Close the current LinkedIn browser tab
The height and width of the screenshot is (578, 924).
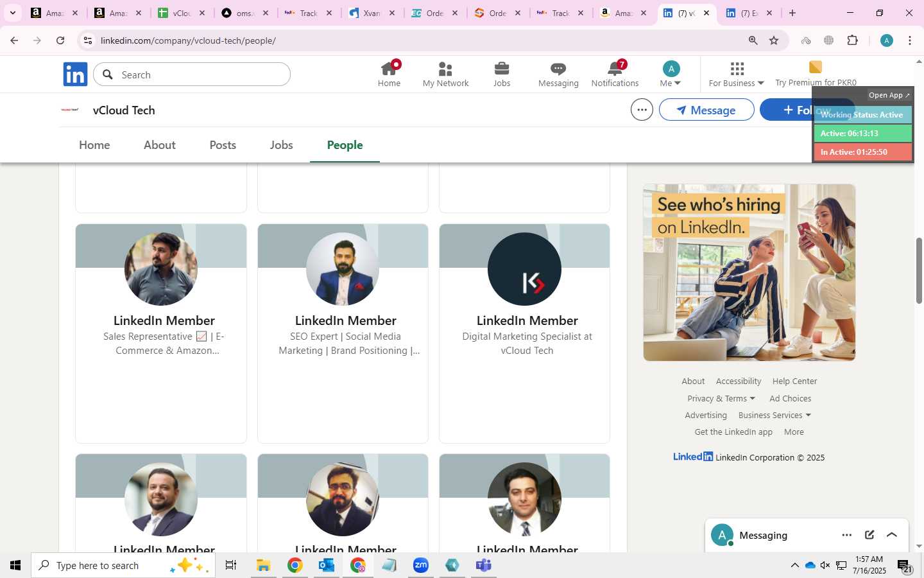[706, 13]
